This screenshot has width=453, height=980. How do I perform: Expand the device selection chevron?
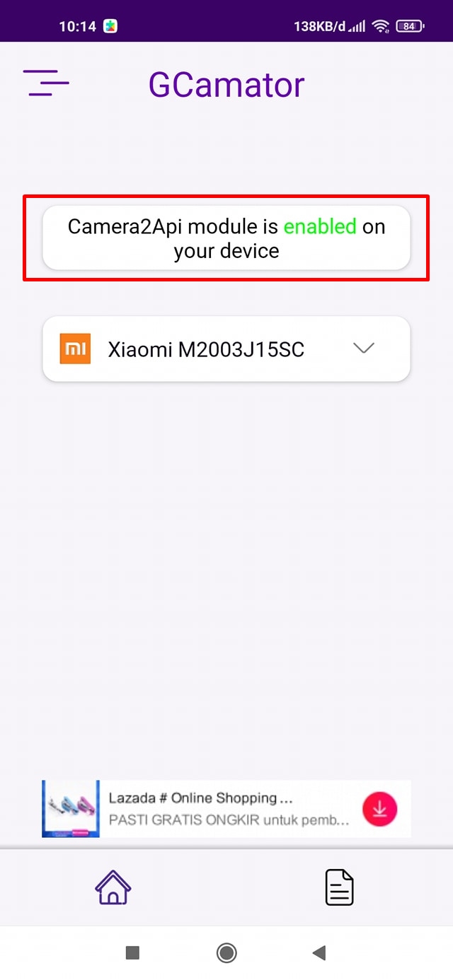(x=363, y=348)
